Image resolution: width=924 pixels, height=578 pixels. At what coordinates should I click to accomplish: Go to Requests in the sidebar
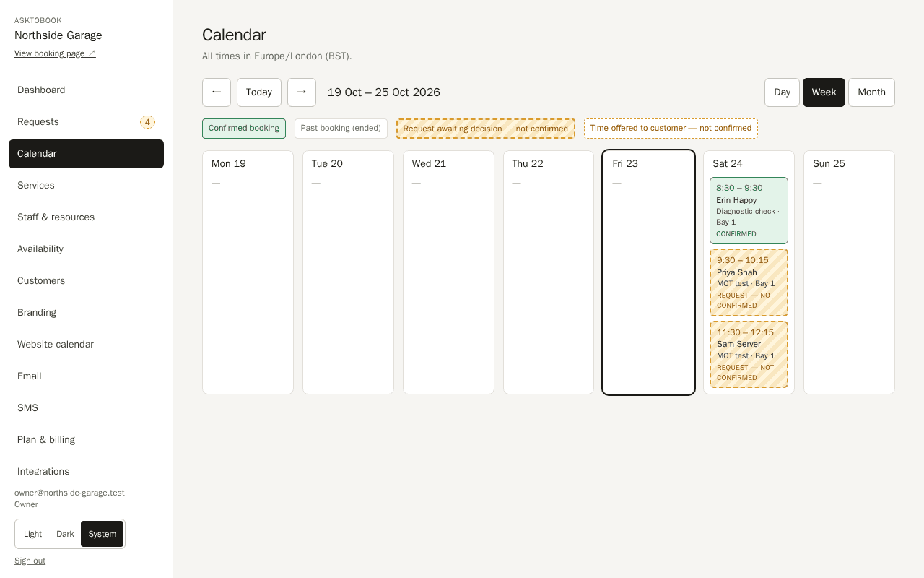click(86, 122)
